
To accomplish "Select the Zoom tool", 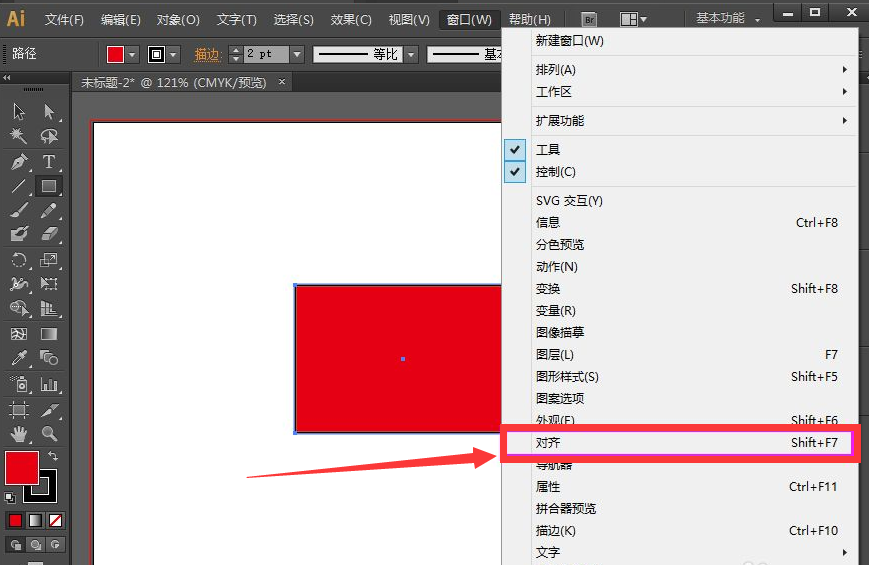I will (x=49, y=434).
